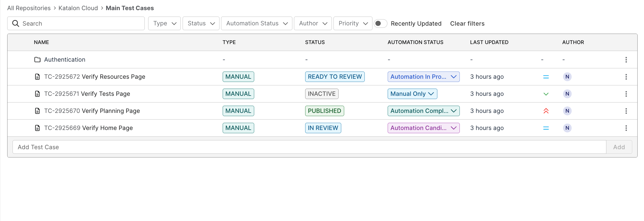This screenshot has height=221, width=644.
Task: Open the Type filter dropdown
Action: click(x=164, y=23)
